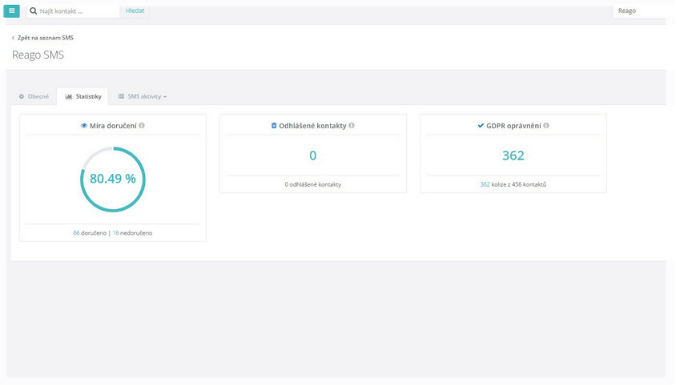Click the magnifier search icon

click(x=33, y=11)
